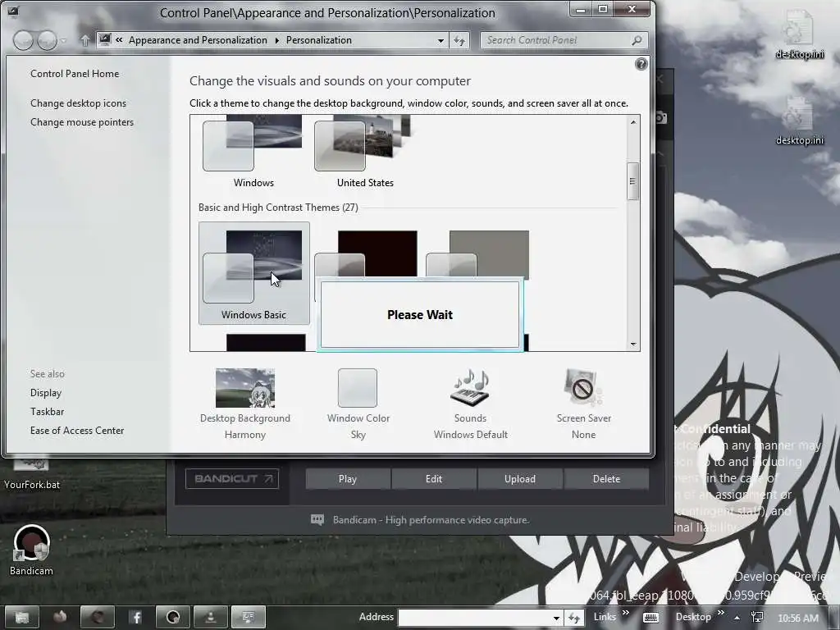Expand the Links toolbar chevron
The height and width of the screenshot is (630, 840).
[625, 614]
